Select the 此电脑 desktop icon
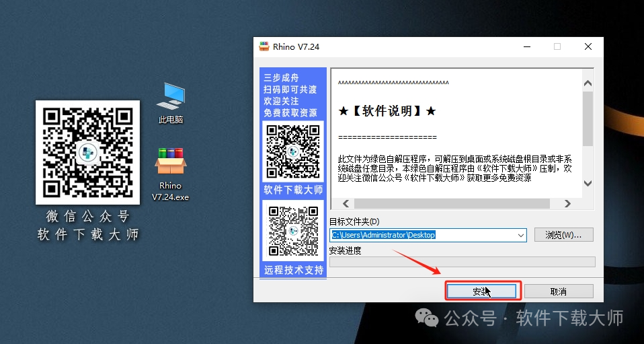Screen dimensions: 644x344 (x=171, y=103)
